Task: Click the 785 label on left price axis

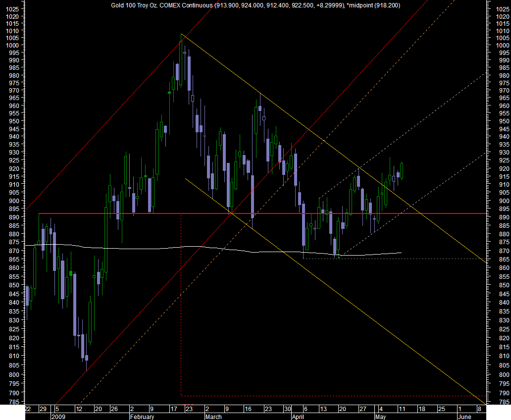Action: point(14,402)
